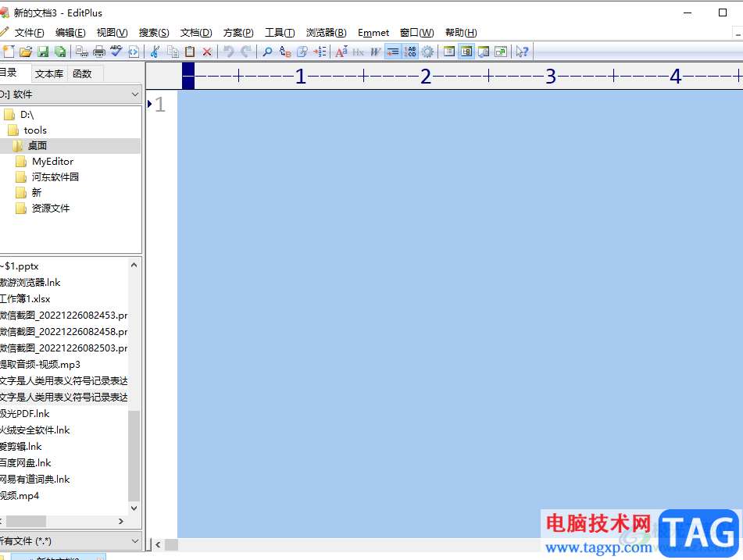Click the View in Browser icon

[x=134, y=52]
